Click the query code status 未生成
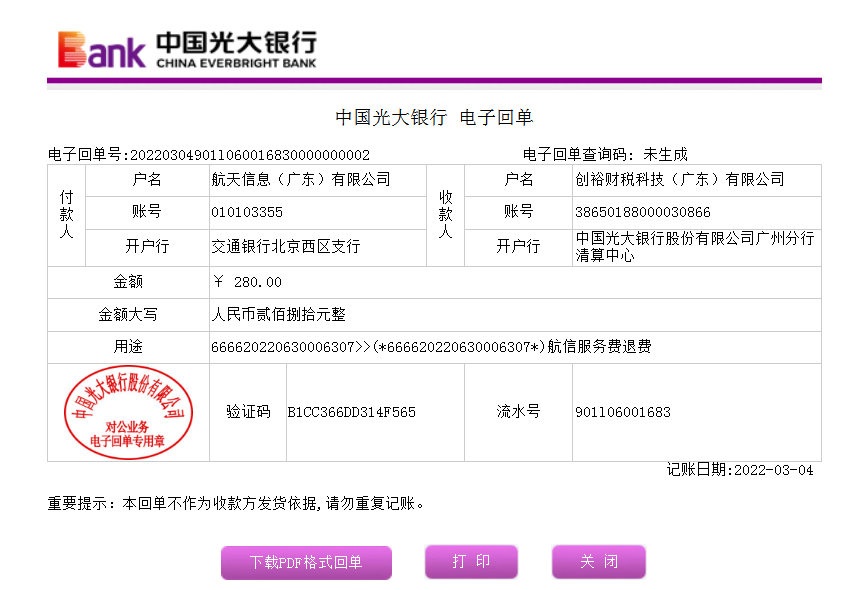Viewport: 859px width, 590px height. [x=665, y=154]
